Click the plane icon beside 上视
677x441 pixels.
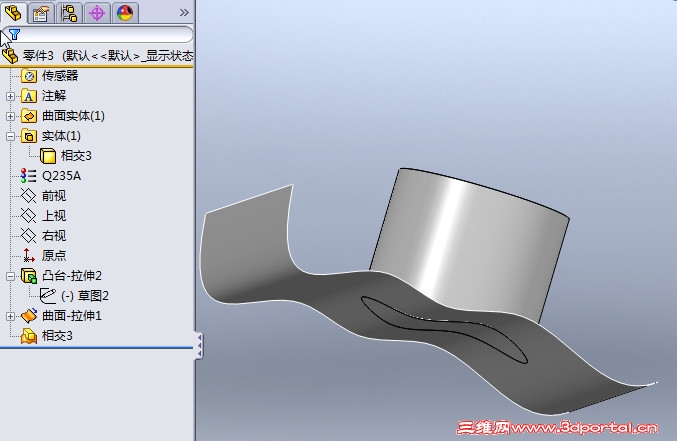point(28,216)
